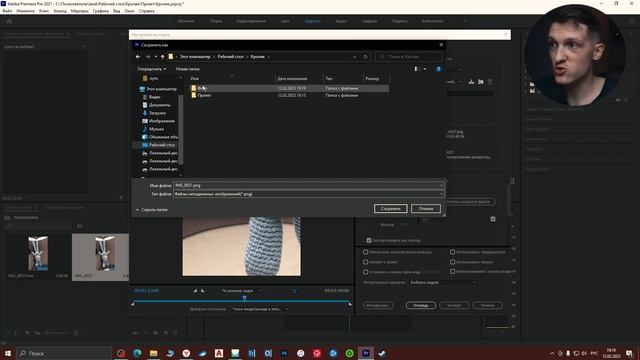Open Музыка in the navigation pane
Screen dimensions: 640x360
click(156, 129)
